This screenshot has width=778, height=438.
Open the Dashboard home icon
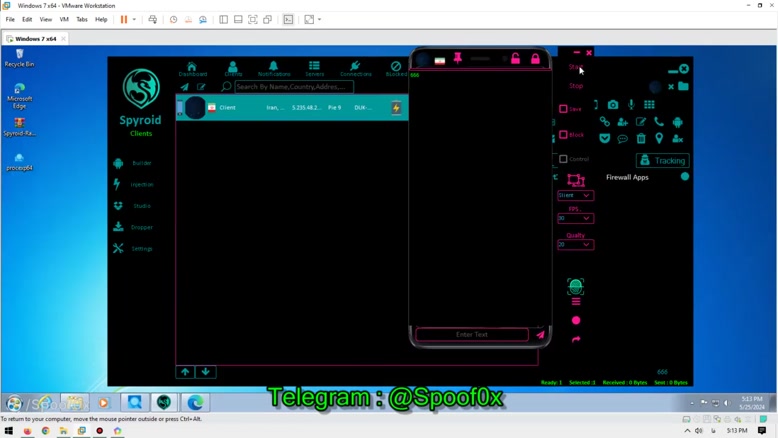coord(192,66)
